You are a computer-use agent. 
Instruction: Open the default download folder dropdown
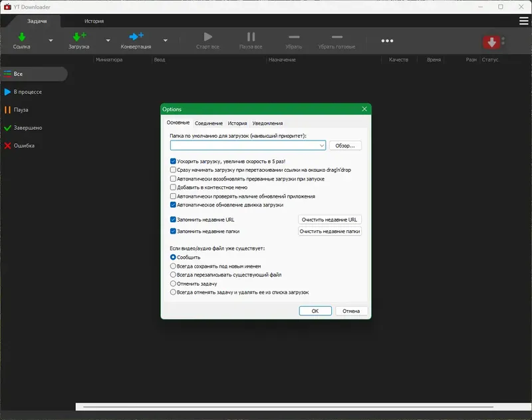(321, 145)
